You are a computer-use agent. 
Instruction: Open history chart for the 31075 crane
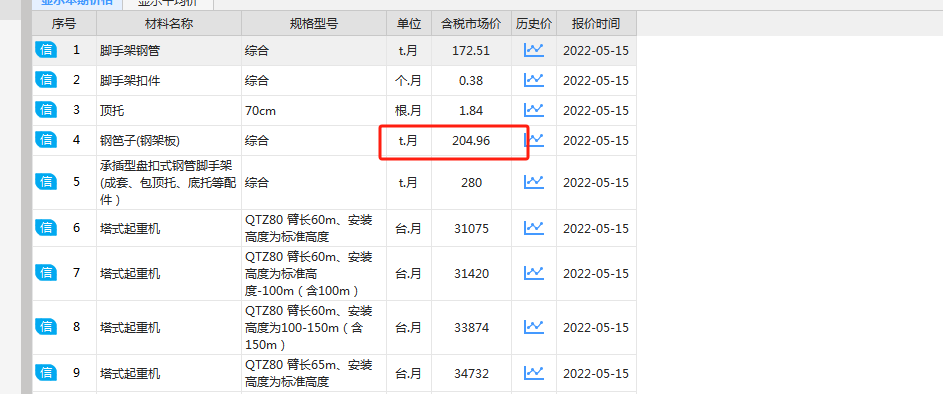coord(533,228)
